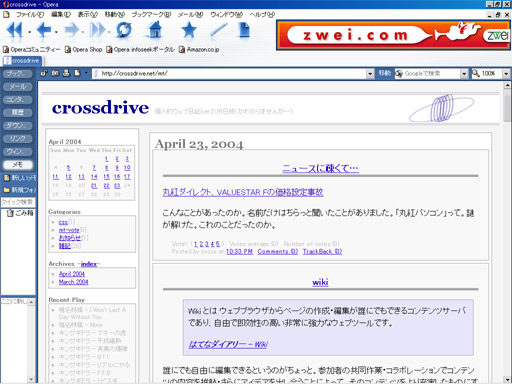Open the Amazon.co.jp bookmark
Image resolution: width=512 pixels, height=384 pixels.
click(x=199, y=49)
